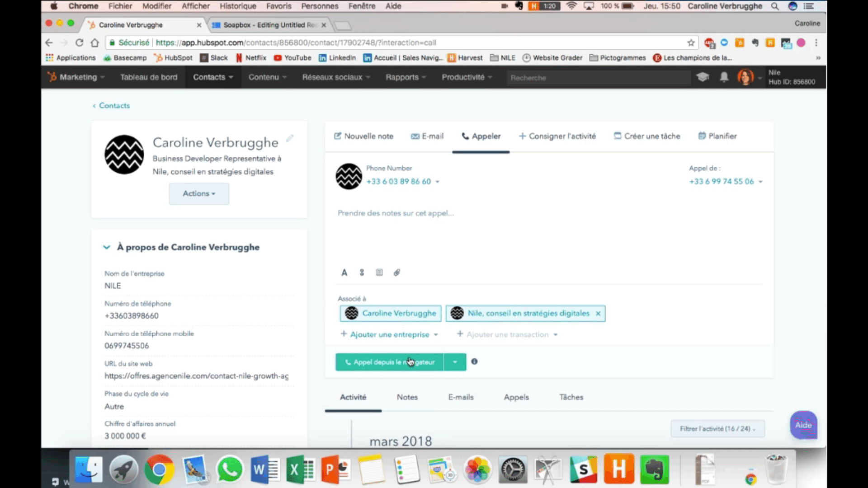Select the E-mail interaction tab

[x=427, y=136]
